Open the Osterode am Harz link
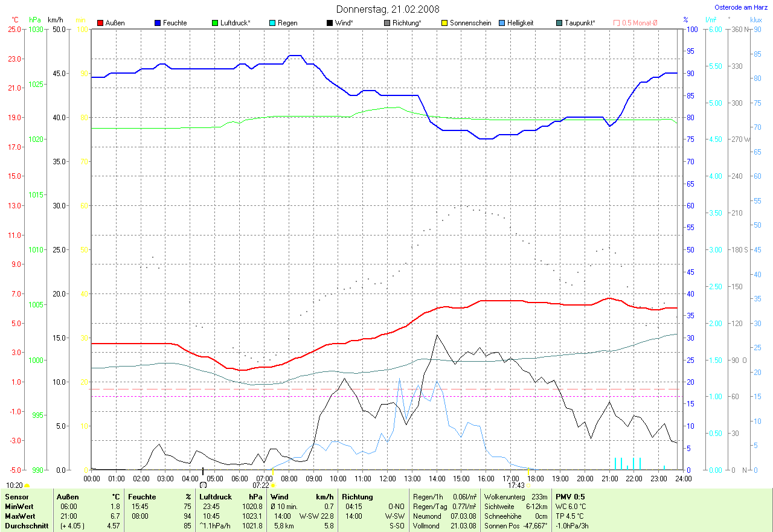The image size is (773, 532). 740,8
